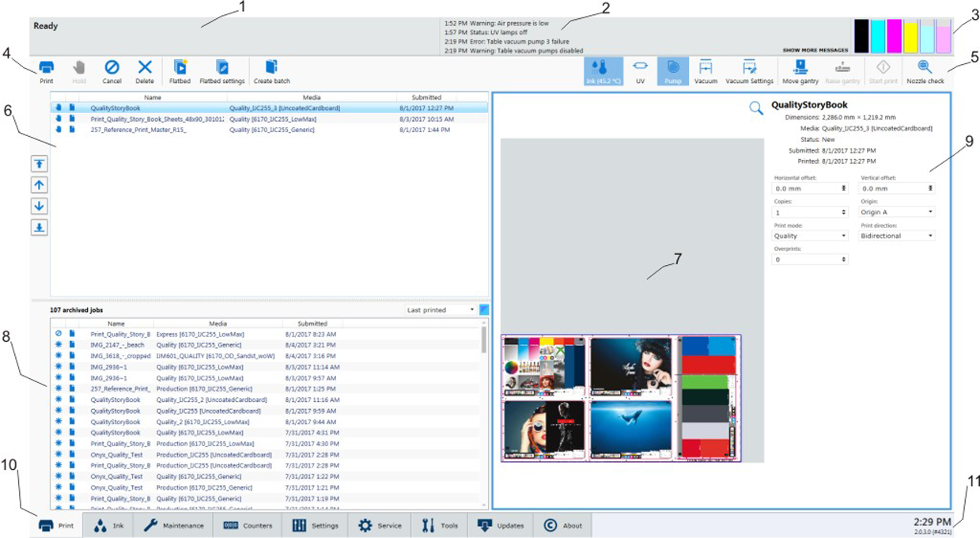Select archived job submitted 8/1/2017 1:25 PM
The height and width of the screenshot is (538, 980).
[x=266, y=388]
